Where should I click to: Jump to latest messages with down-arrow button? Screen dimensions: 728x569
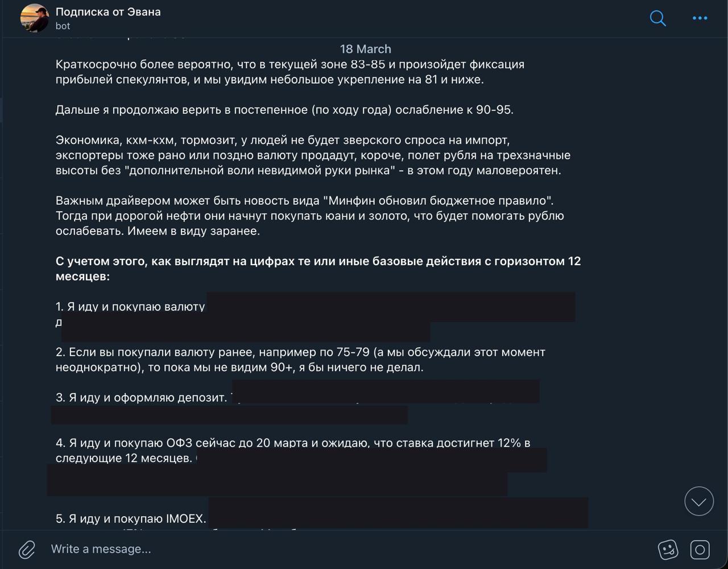pos(699,501)
